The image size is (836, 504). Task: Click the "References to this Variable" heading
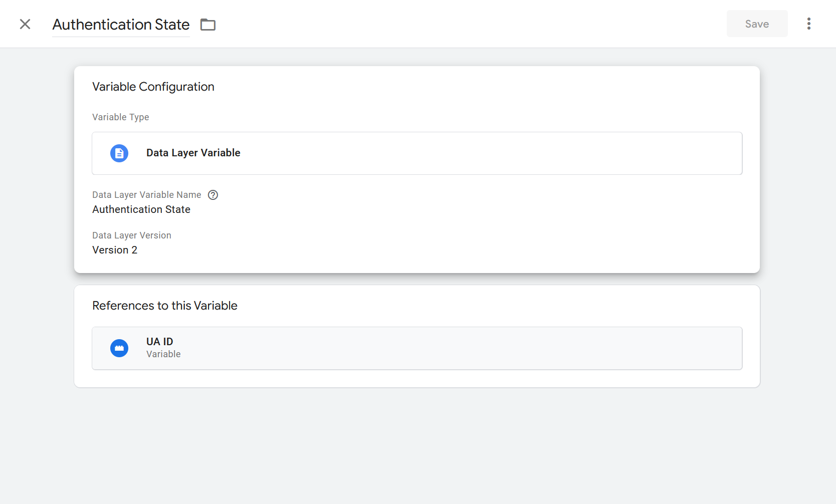click(164, 306)
